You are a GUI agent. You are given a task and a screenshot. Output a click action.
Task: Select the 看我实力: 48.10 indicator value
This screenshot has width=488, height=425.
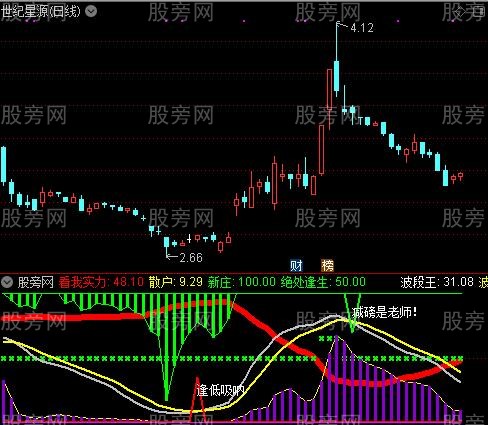[x=101, y=282]
